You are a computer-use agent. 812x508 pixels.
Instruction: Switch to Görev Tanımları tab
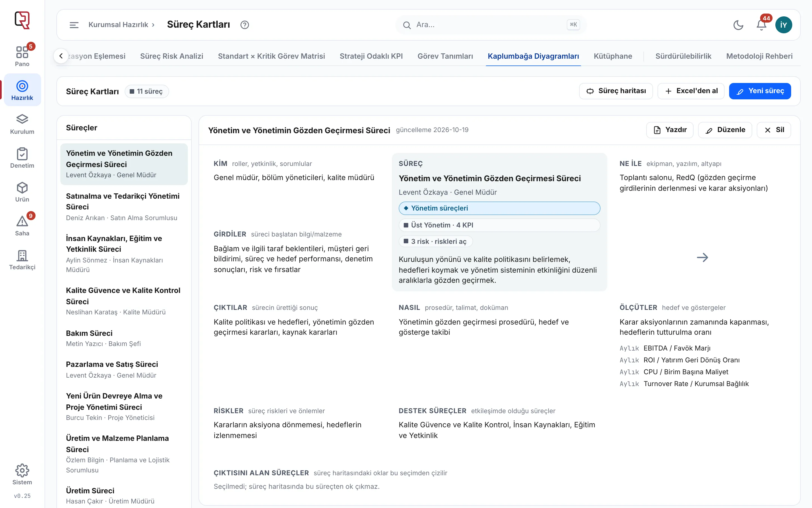[x=445, y=56]
